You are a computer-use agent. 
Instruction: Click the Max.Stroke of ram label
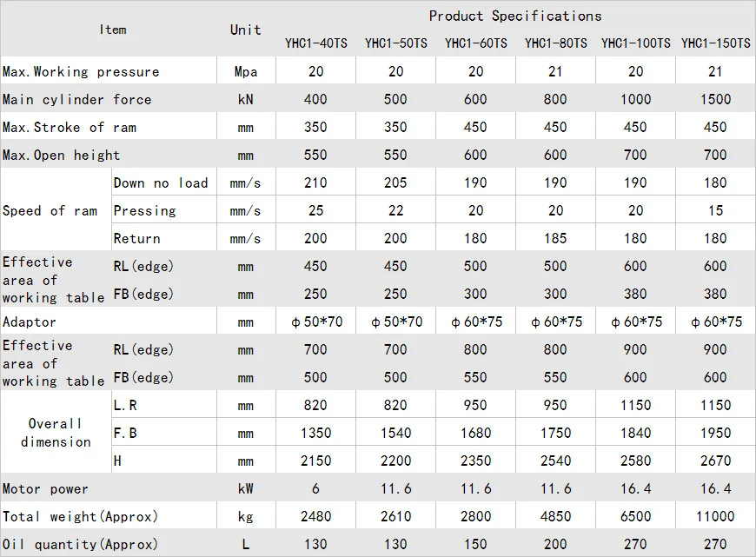click(70, 128)
